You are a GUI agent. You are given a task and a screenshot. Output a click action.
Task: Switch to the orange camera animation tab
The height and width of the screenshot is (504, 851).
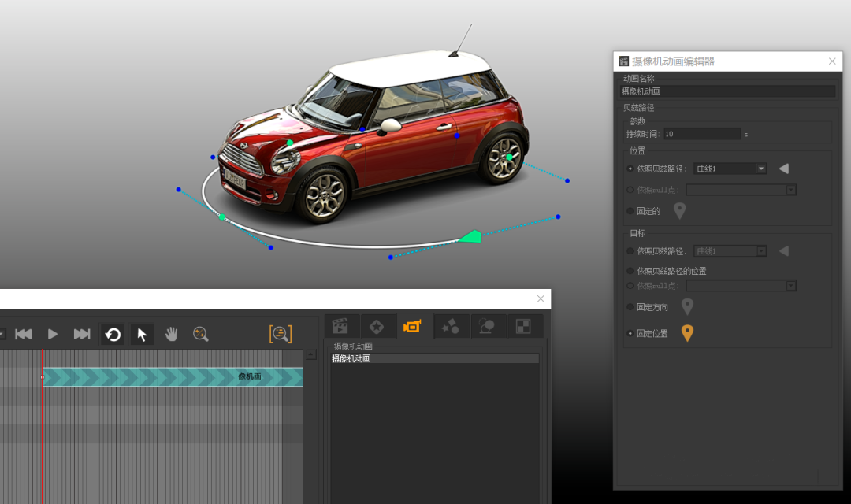coord(412,326)
